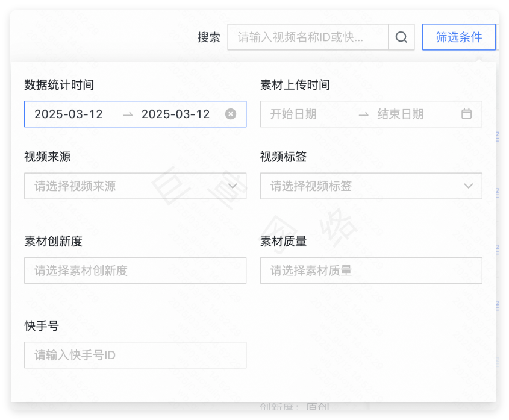Clear the 数据统计时间 date range using the X icon
Viewport: 509px width, 420px height.
point(231,114)
